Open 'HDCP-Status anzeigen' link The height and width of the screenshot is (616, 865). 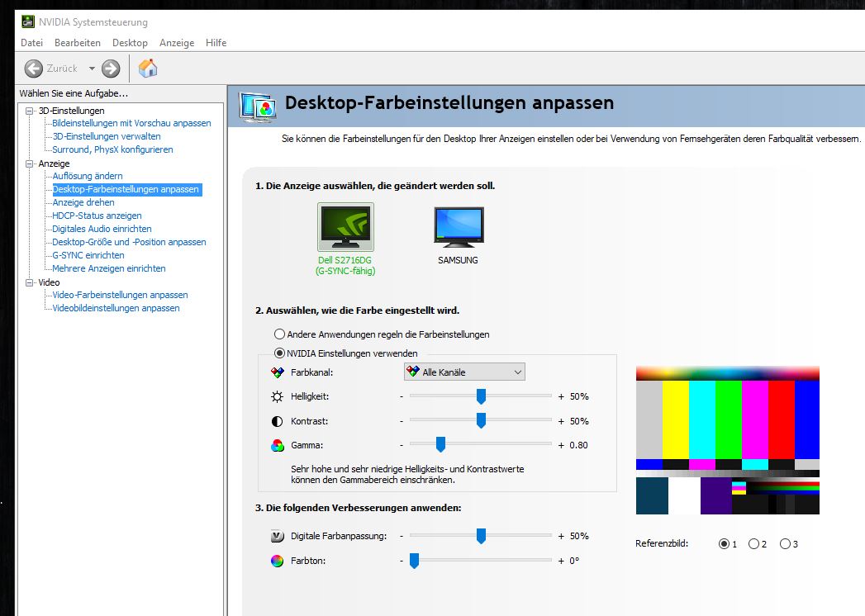[97, 216]
